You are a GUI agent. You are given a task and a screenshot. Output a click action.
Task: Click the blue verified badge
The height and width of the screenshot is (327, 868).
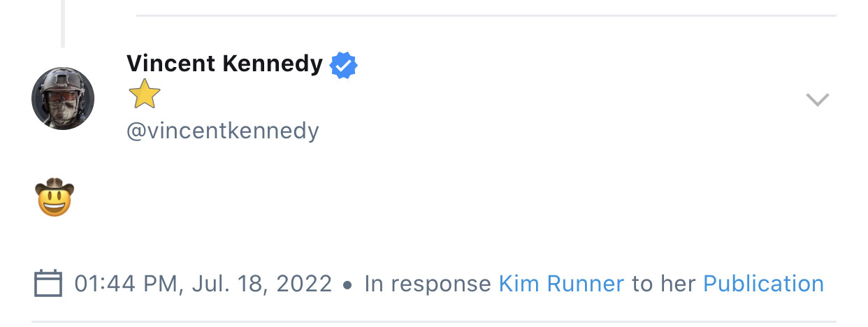pos(344,65)
